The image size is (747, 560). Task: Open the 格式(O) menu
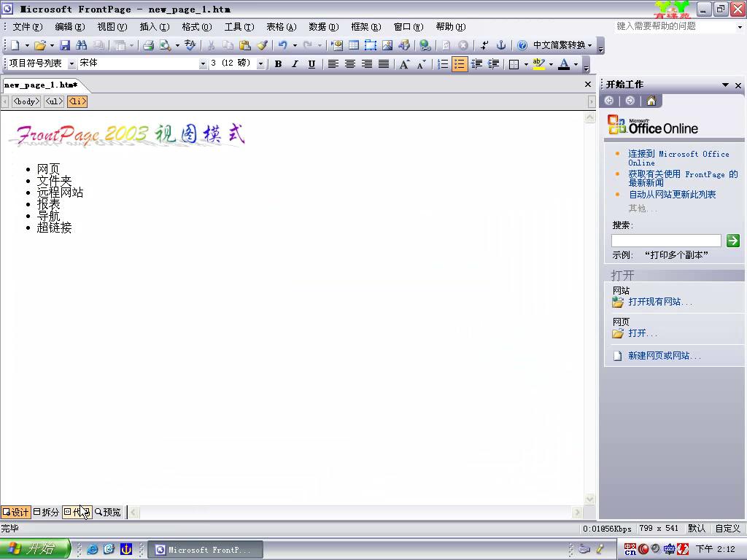point(197,27)
